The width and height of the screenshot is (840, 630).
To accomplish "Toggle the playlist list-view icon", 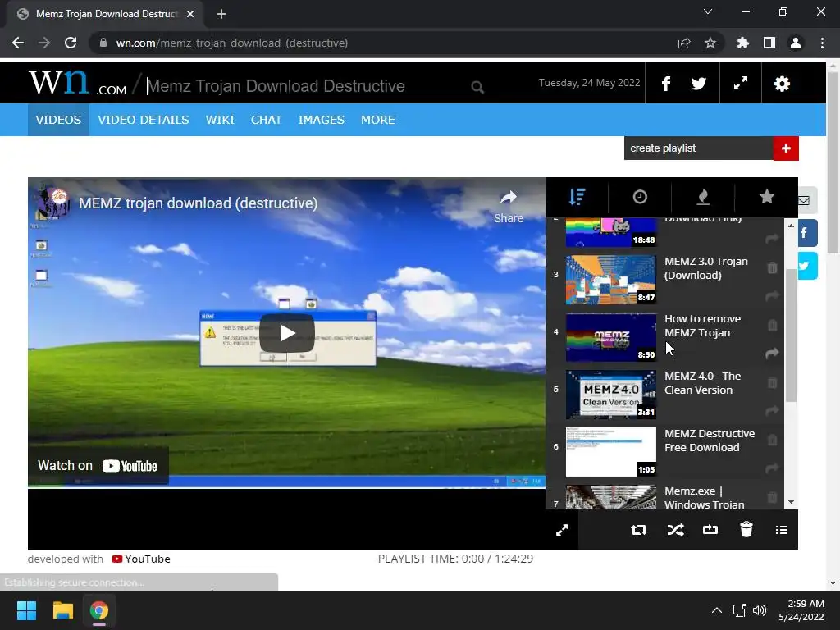I will [x=782, y=530].
